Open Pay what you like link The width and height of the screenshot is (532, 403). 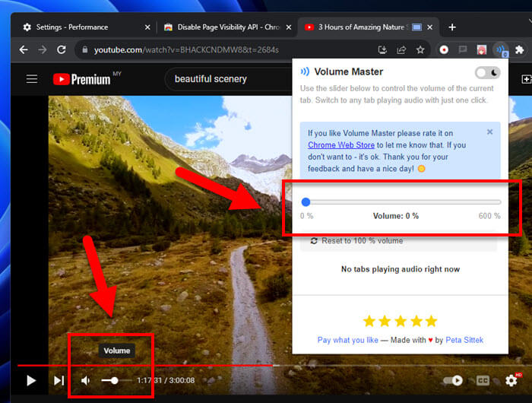click(348, 340)
